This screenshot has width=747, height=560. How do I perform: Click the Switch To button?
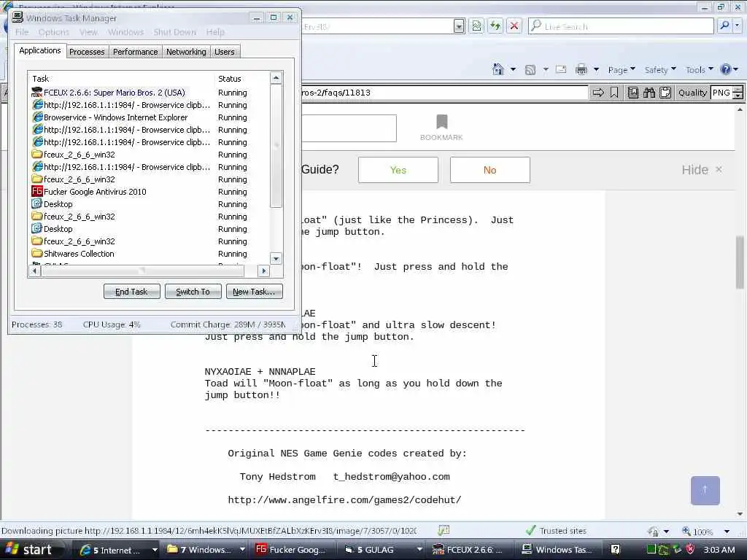193,292
